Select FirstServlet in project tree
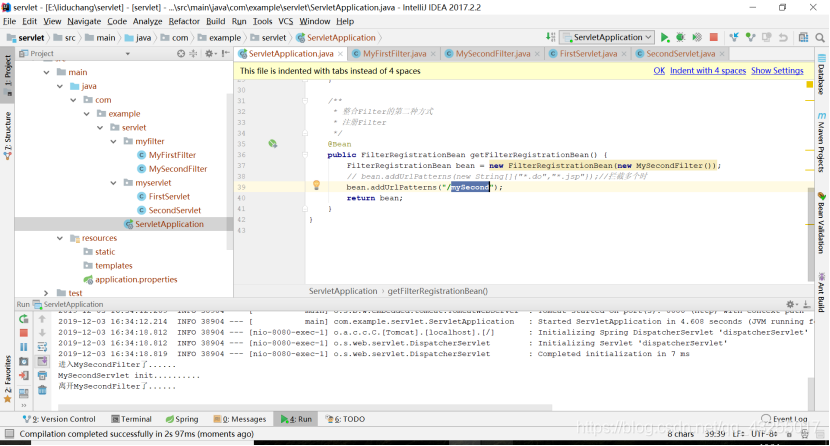This screenshot has height=446, width=830. click(x=169, y=196)
